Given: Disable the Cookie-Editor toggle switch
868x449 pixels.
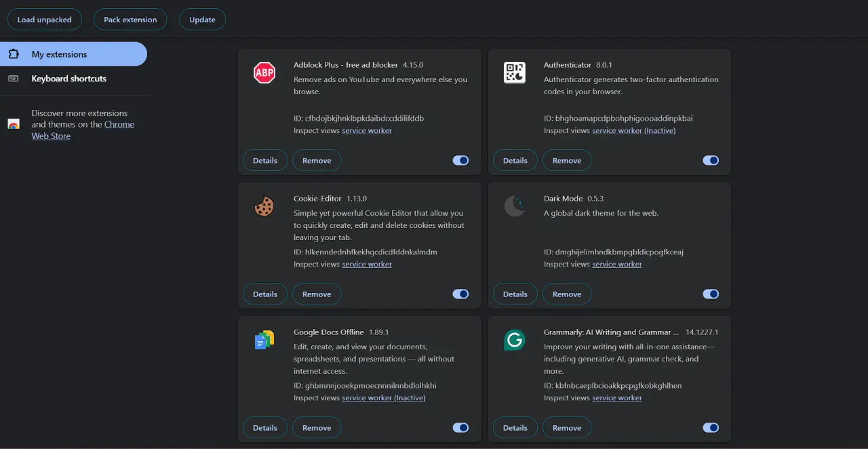Looking at the screenshot, I should pos(460,294).
